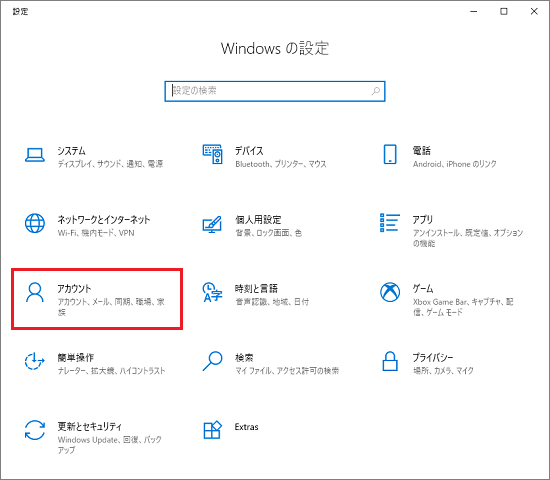Click the プライバシー padlock icon
Image resolution: width=550 pixels, height=480 pixels.
click(390, 361)
